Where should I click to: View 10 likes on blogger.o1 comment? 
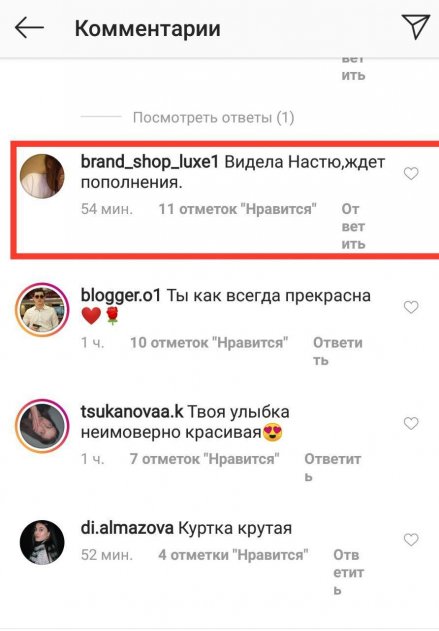point(209,343)
